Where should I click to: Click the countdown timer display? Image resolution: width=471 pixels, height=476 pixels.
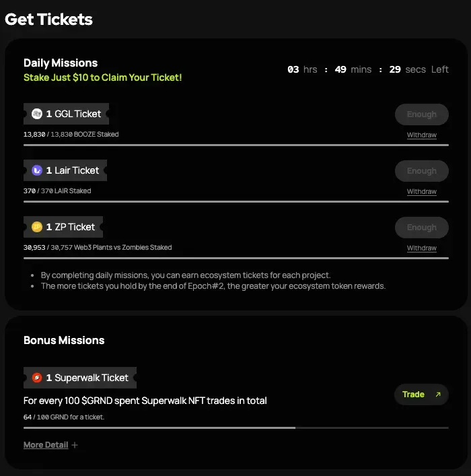367,69
